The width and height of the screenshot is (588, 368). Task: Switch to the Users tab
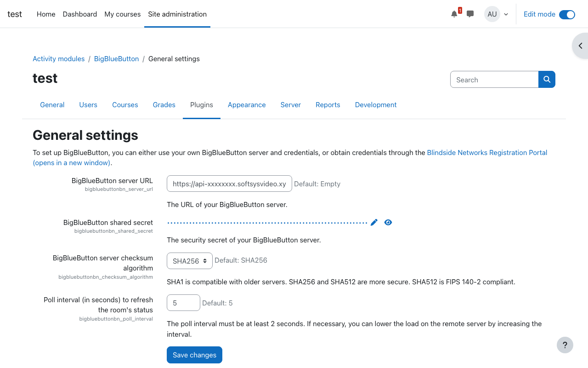pos(88,105)
